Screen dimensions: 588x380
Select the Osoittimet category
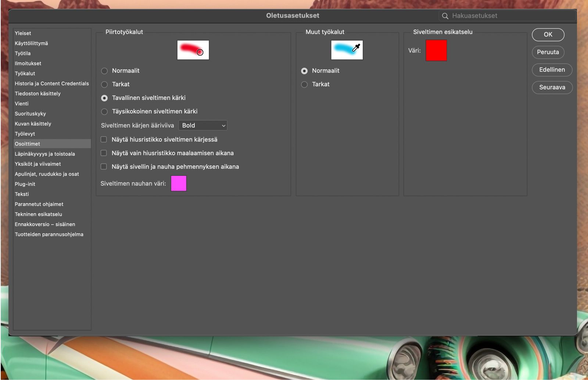pyautogui.click(x=52, y=144)
